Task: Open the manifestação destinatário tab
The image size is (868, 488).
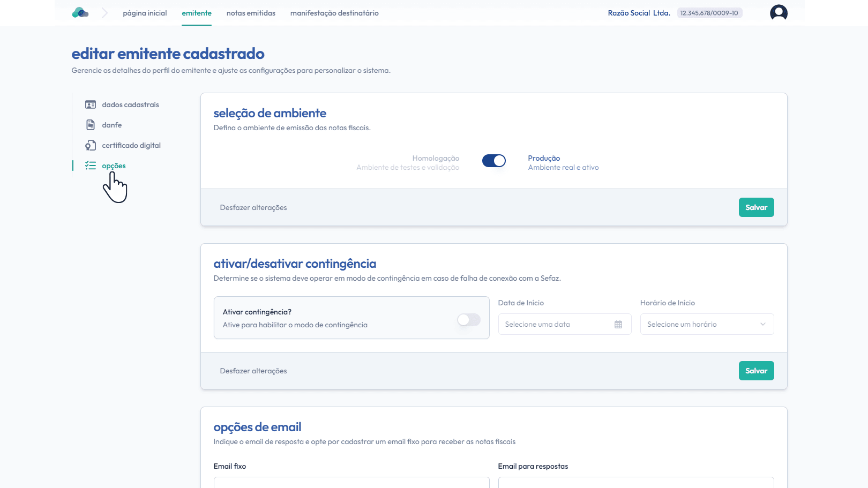Action: [x=334, y=13]
